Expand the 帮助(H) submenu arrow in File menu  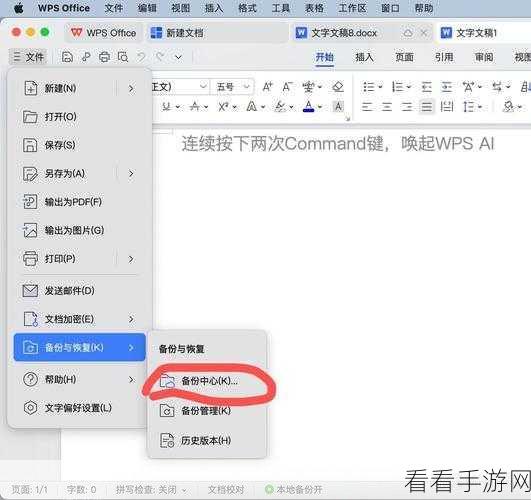click(x=131, y=379)
